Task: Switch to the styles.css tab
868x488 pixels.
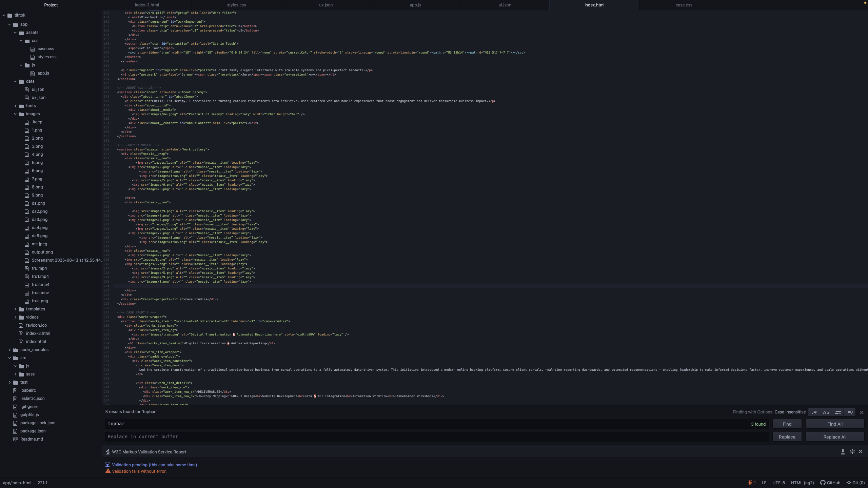Action: pos(236,5)
